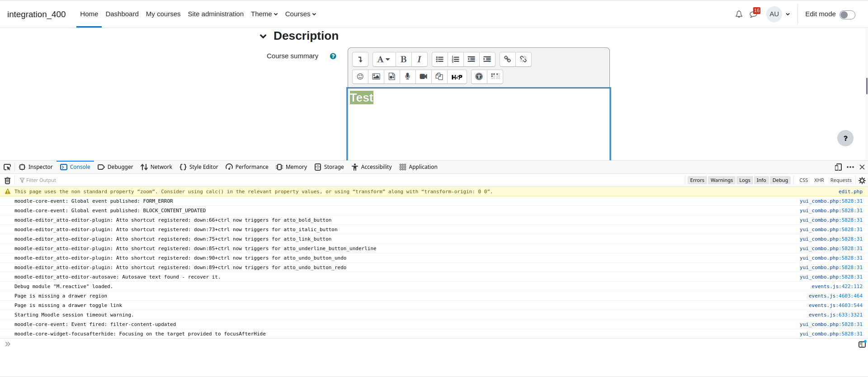Click the round help question button

coord(845,138)
